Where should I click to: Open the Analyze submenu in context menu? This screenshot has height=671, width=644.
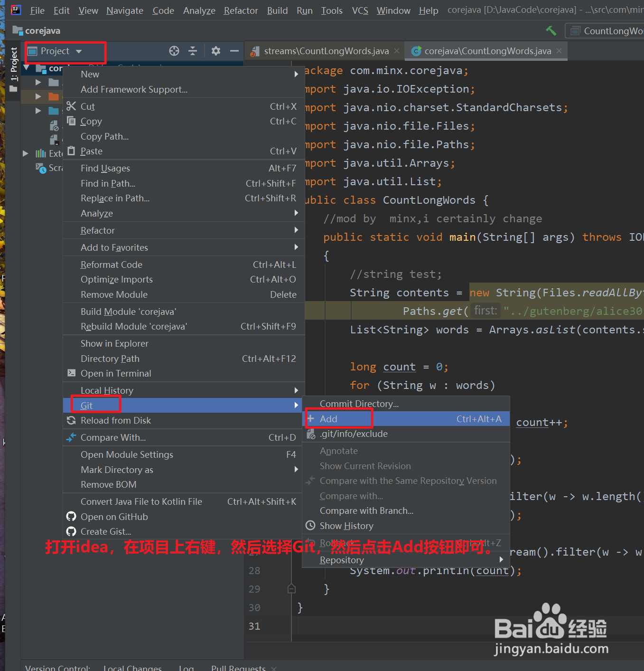(x=184, y=213)
